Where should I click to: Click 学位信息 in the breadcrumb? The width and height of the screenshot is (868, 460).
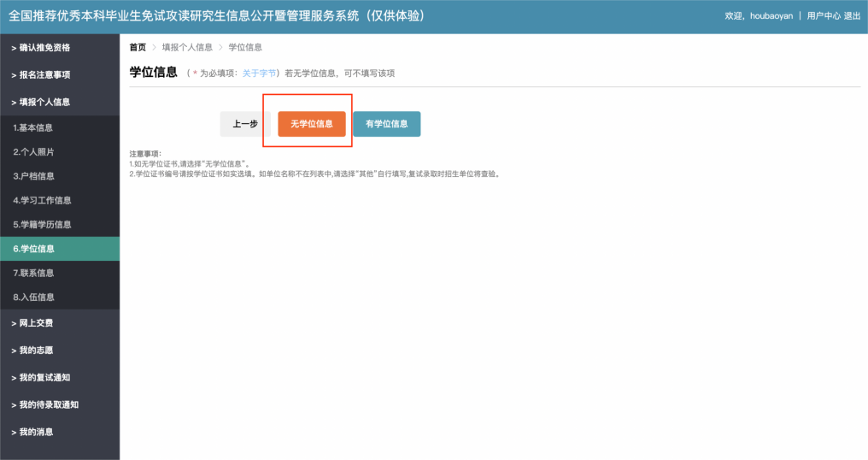coord(245,47)
